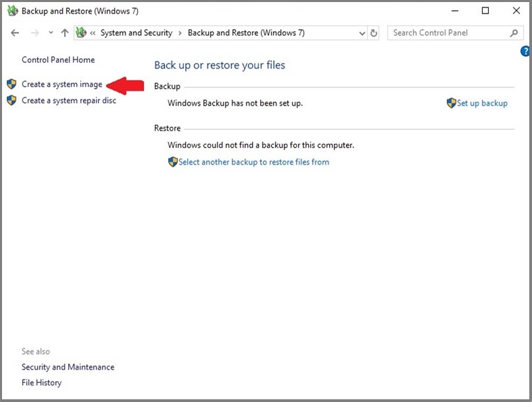The height and width of the screenshot is (402, 532).
Task: Open File History under See also
Action: [x=41, y=383]
